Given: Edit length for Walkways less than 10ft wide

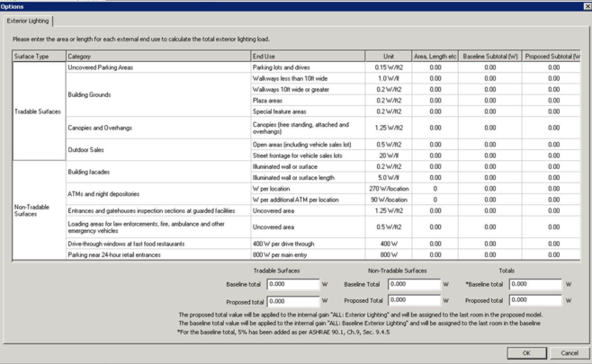Looking at the screenshot, I should coord(435,78).
